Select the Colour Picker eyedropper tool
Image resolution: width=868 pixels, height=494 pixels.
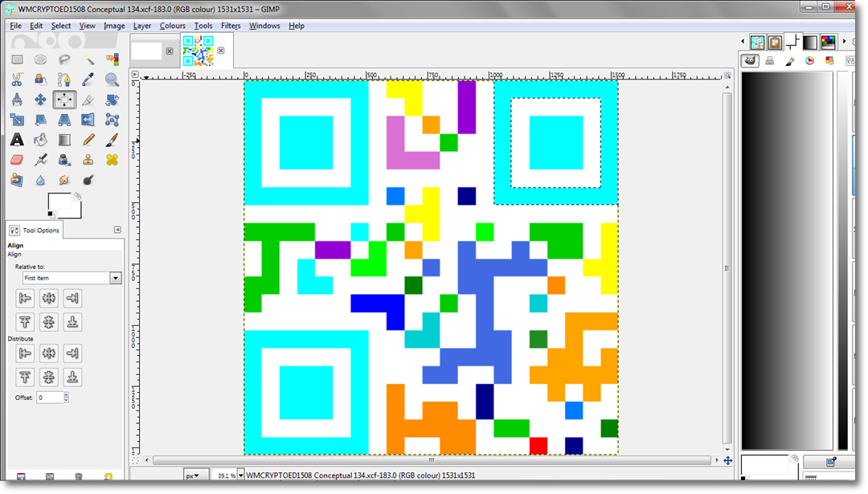click(88, 80)
